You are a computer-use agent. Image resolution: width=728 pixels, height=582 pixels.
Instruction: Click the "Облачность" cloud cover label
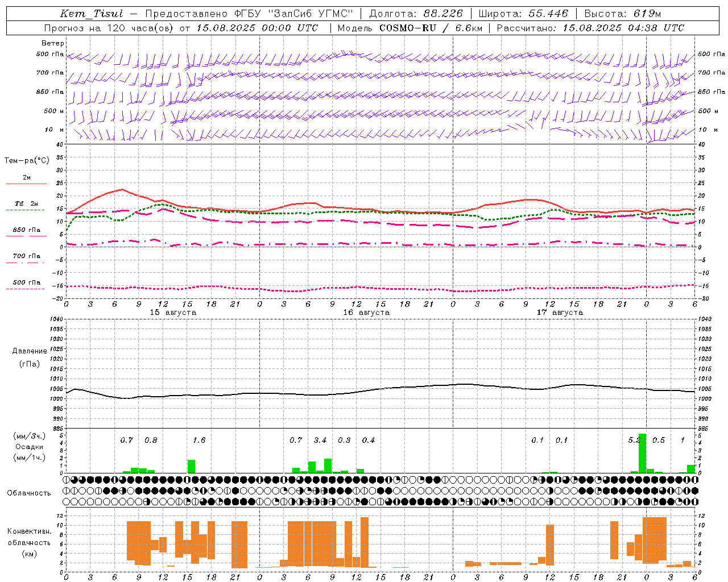pos(29,493)
